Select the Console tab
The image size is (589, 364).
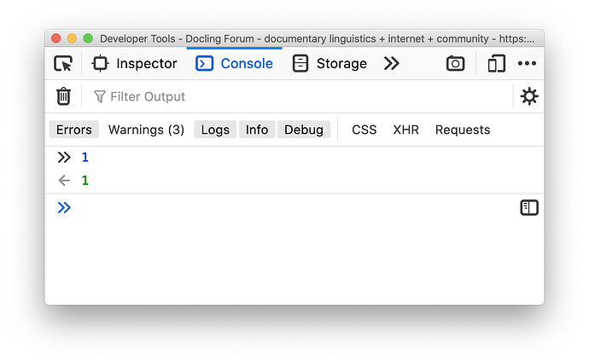(x=234, y=63)
